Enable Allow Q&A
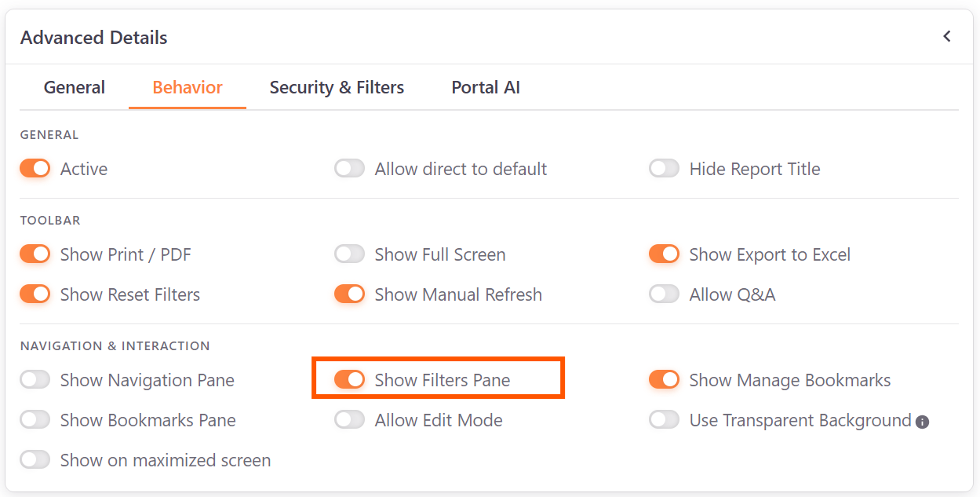 [x=664, y=294]
